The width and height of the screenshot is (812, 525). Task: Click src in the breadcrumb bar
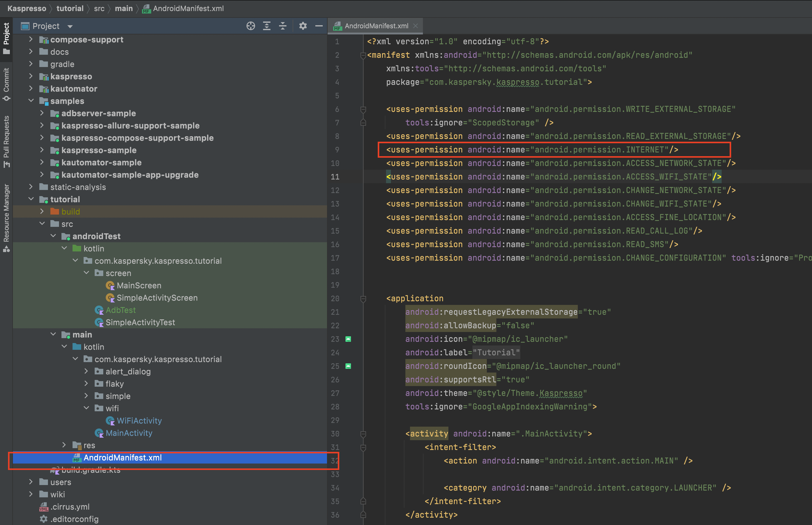(99, 9)
